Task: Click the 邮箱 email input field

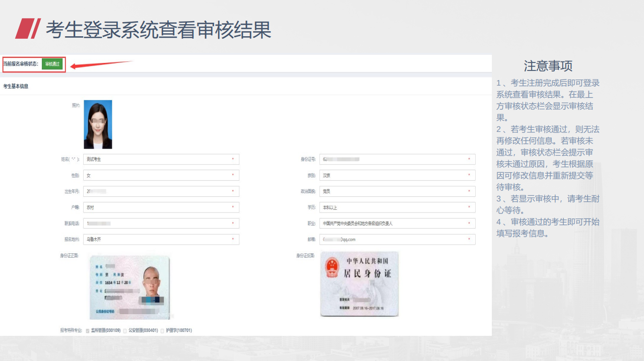Action: (397, 240)
